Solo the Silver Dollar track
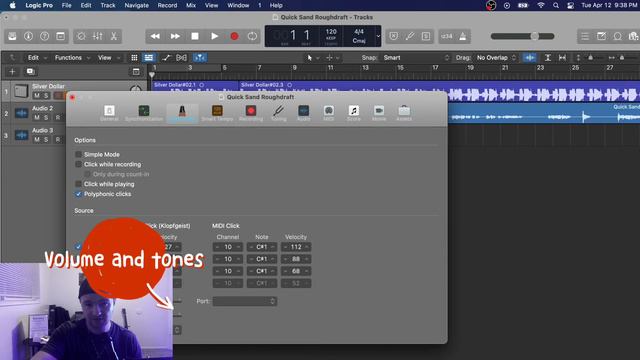Screen dimensions: 640x360 46,96
